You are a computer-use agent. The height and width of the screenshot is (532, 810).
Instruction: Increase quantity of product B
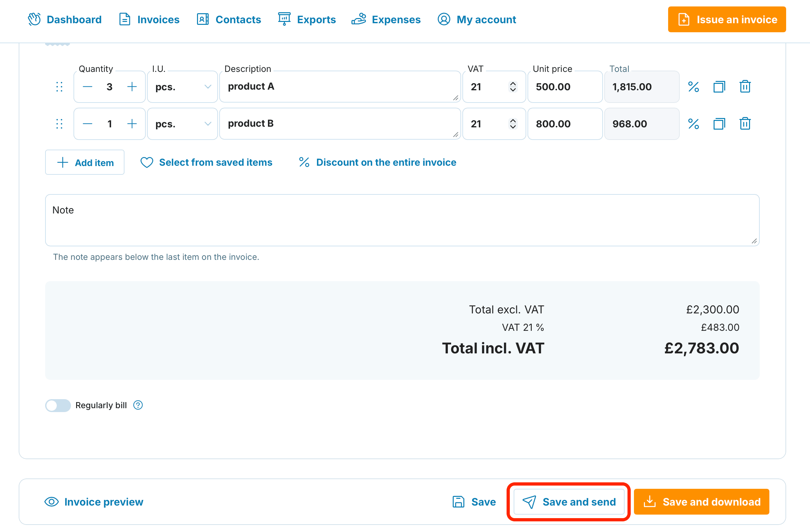tap(132, 124)
